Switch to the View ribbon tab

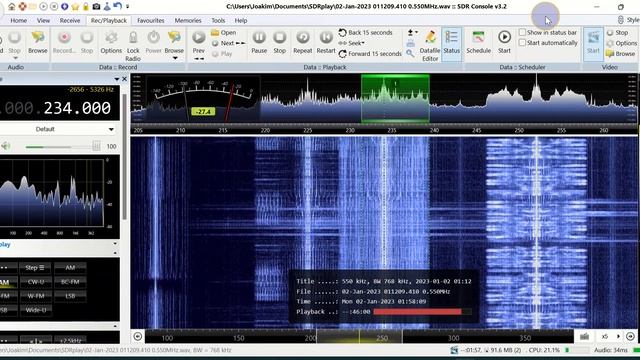[x=43, y=20]
